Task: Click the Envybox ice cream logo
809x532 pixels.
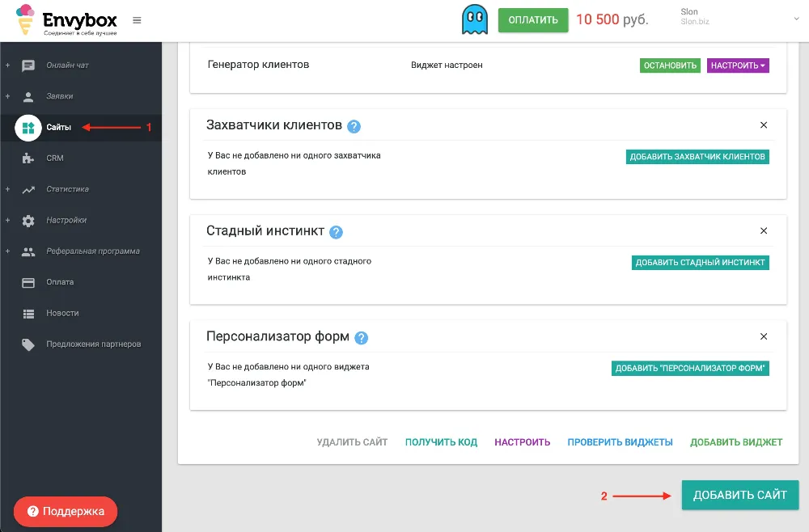Action: 25,19
